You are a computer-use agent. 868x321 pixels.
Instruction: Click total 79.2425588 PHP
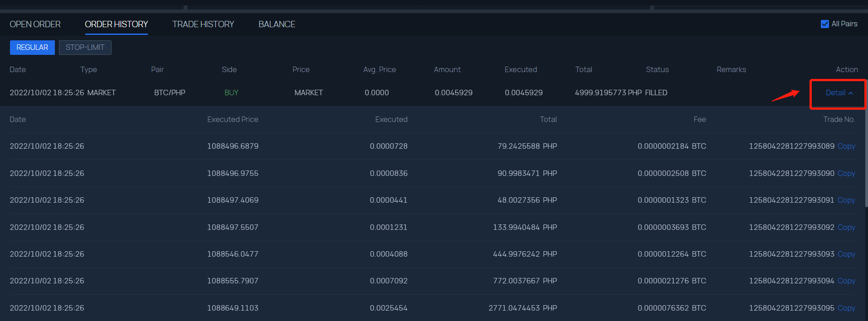[x=527, y=146]
